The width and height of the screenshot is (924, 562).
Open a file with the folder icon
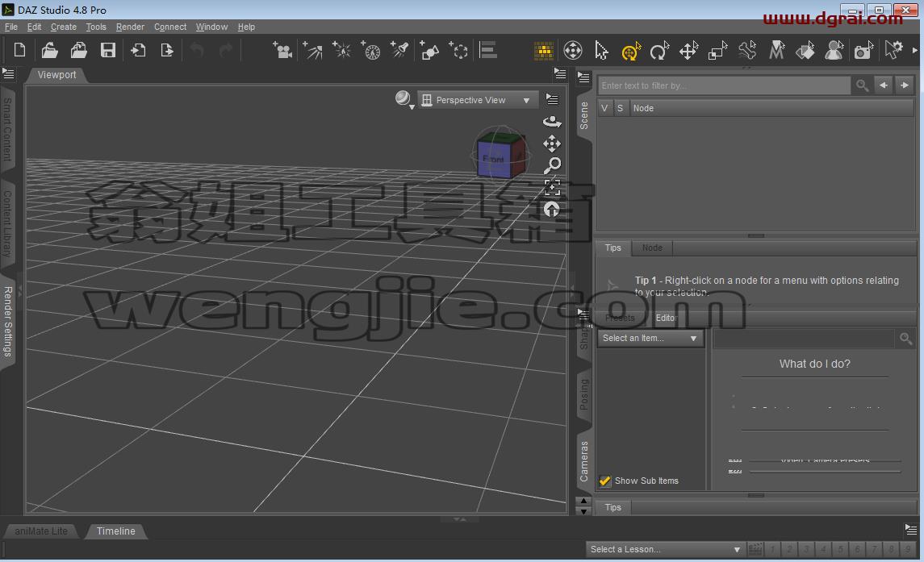[x=50, y=50]
